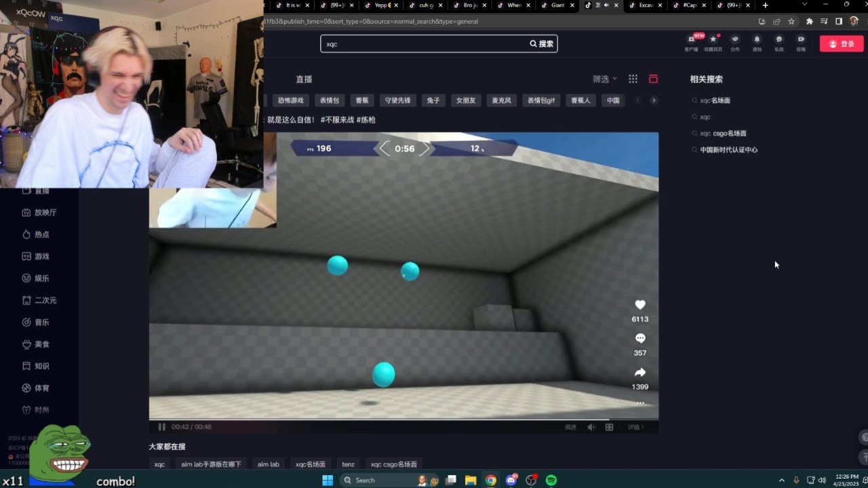
Task: Open the comments bubble icon with 357
Action: coord(639,338)
